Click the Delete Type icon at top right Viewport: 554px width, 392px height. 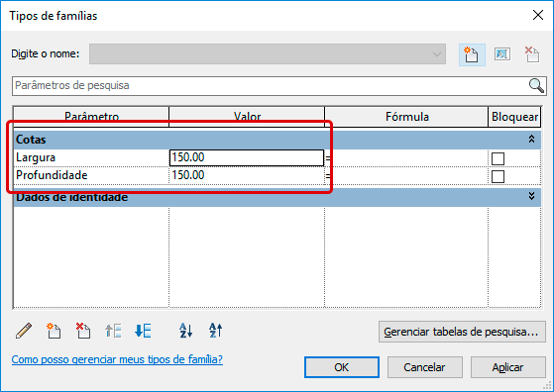coord(532,54)
